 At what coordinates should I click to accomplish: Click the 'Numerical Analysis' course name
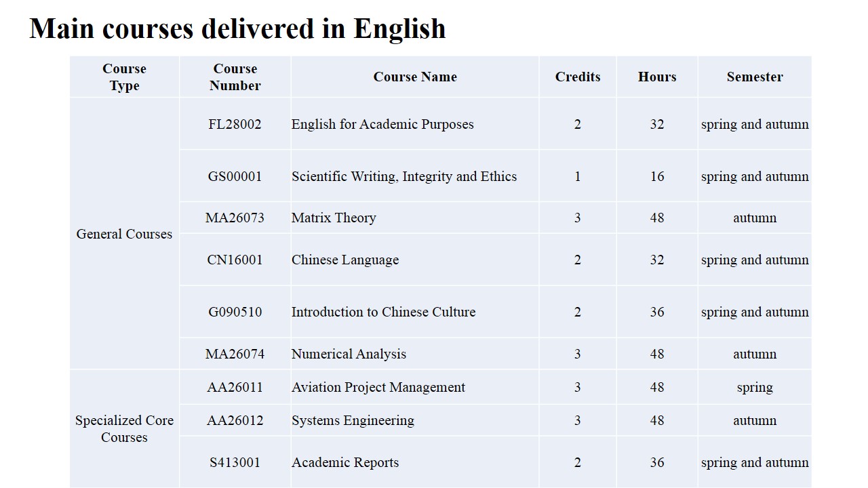tap(349, 354)
